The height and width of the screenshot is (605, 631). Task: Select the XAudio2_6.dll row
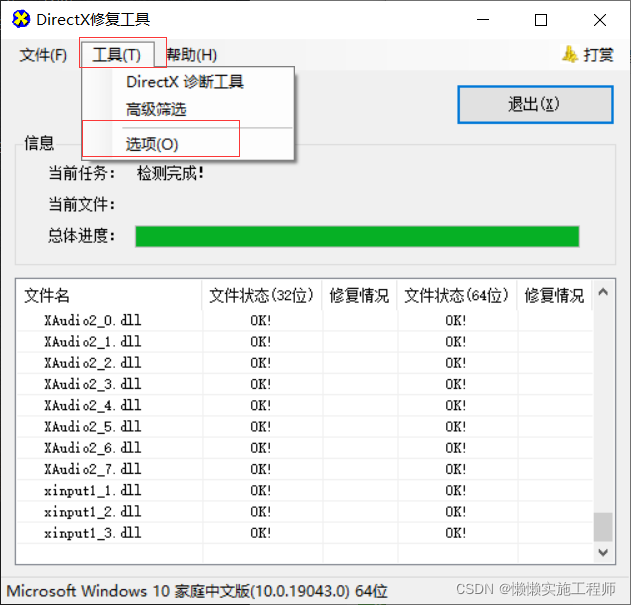pyautogui.click(x=305, y=448)
